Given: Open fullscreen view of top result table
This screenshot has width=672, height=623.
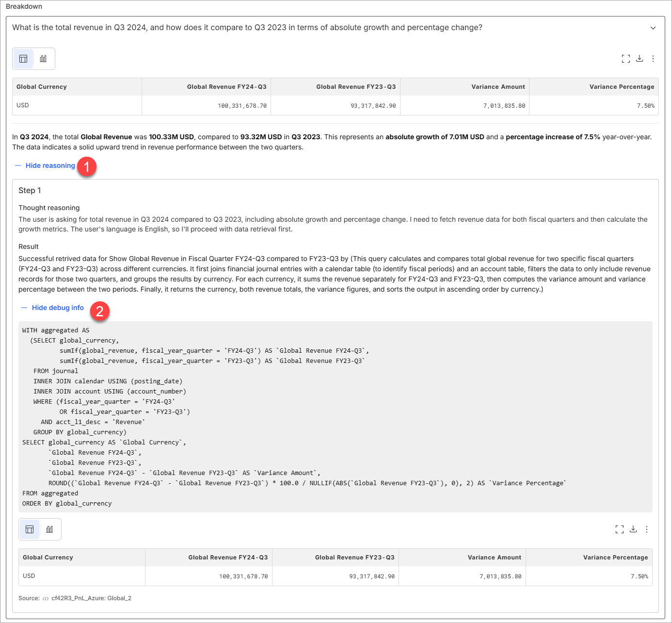Looking at the screenshot, I should pyautogui.click(x=626, y=58).
